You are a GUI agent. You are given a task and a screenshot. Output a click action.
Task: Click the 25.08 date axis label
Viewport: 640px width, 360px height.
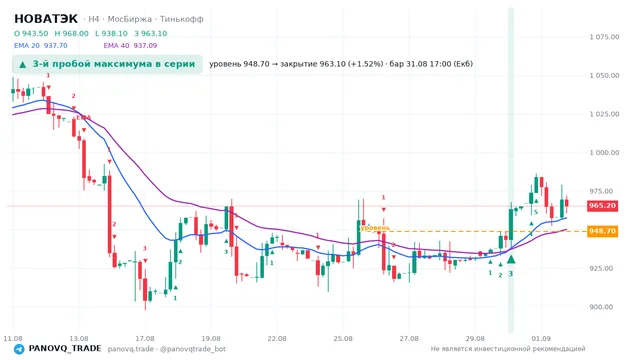[343, 339]
